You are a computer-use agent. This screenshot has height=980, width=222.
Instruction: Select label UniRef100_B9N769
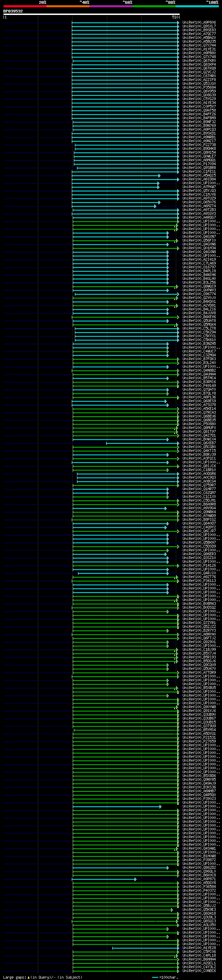tap(199, 125)
